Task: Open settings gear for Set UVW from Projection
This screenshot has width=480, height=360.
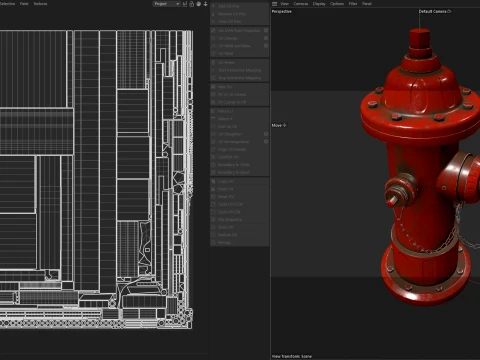Action: coord(266,30)
